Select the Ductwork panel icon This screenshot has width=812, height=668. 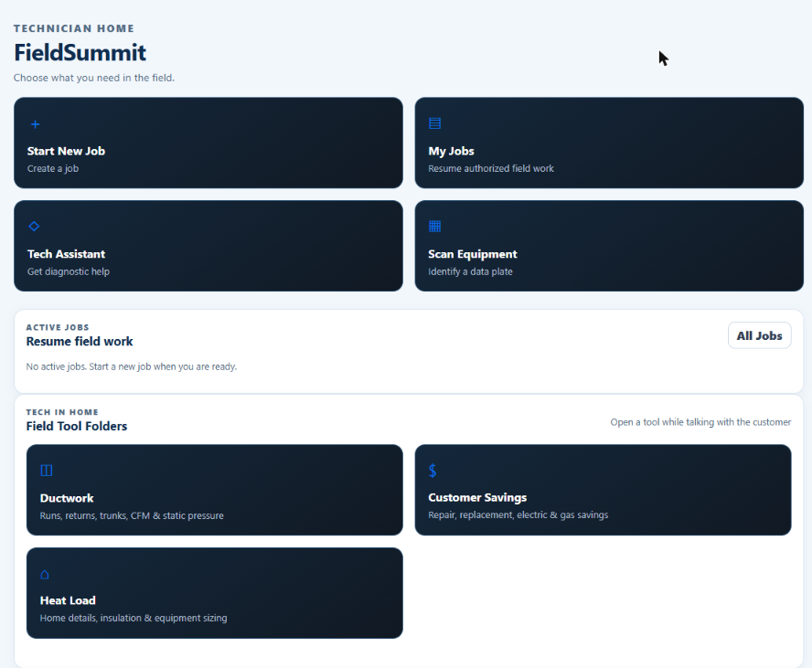[x=47, y=471]
